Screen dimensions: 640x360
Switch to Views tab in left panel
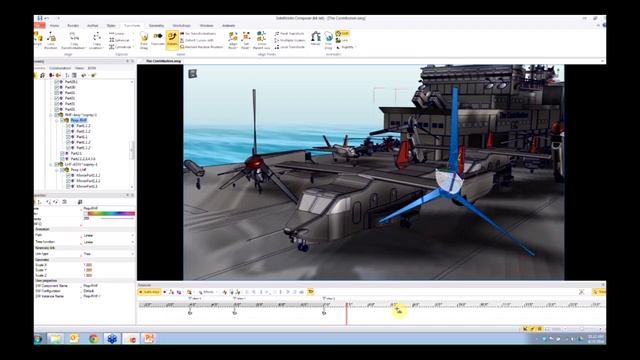pos(79,68)
